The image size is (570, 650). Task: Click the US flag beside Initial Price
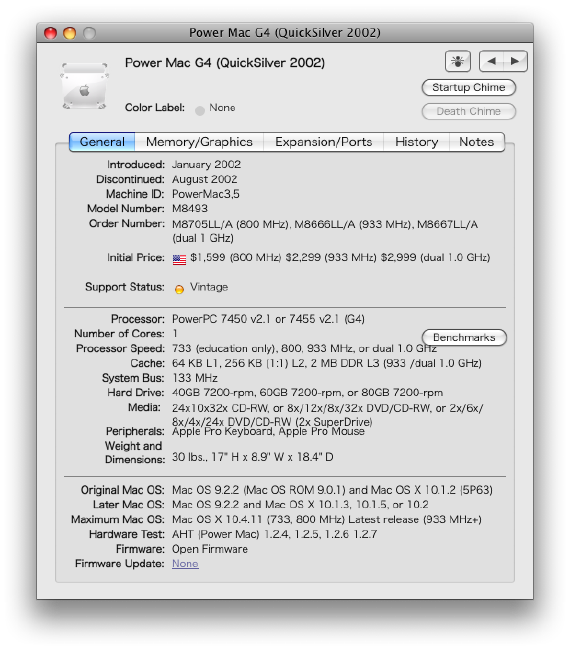point(179,260)
